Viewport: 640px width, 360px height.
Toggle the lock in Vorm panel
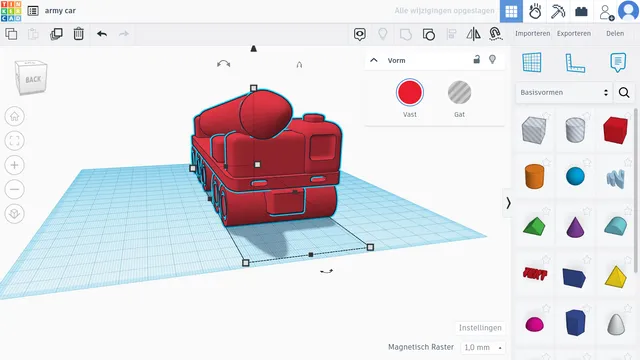tap(476, 60)
